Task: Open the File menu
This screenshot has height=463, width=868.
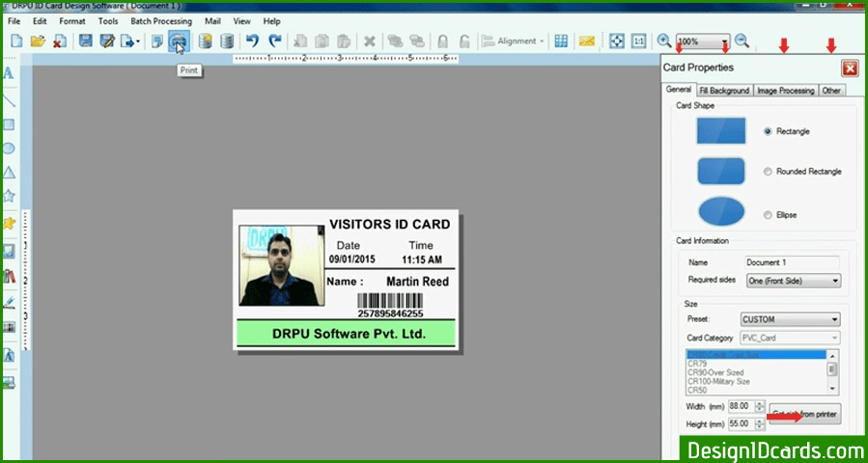Action: tap(14, 21)
